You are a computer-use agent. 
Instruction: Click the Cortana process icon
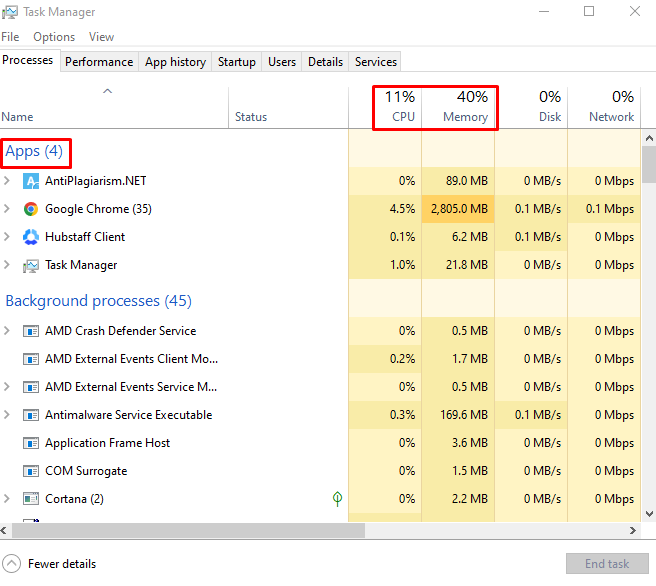(31, 499)
